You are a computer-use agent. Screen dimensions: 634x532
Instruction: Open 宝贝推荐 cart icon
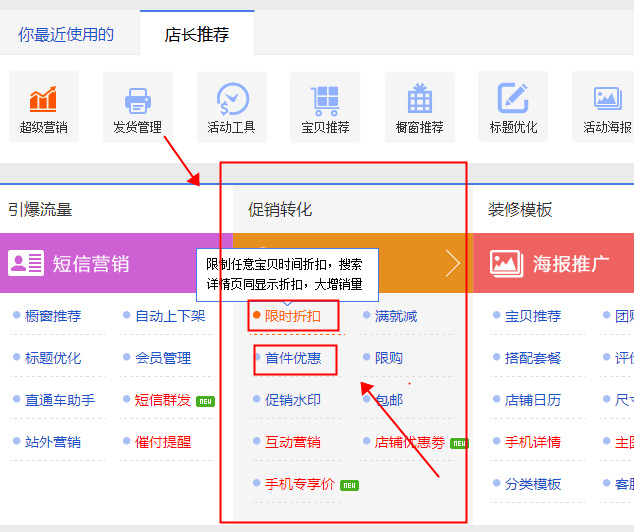click(x=325, y=101)
